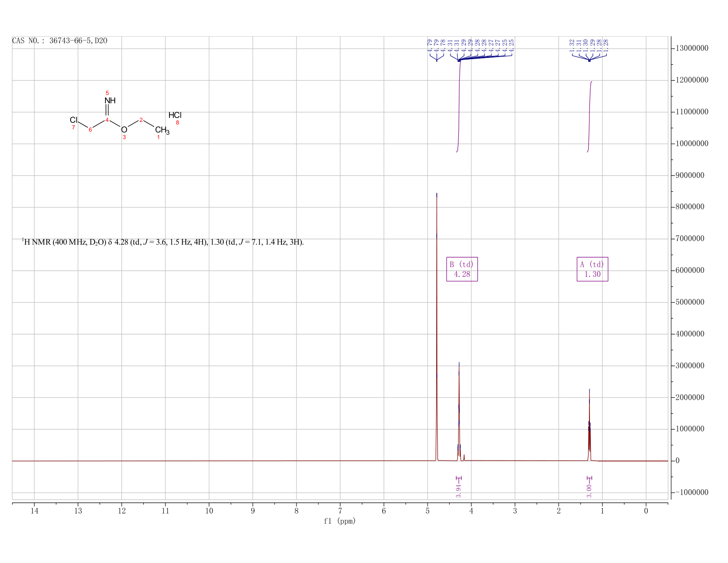Click the 4.79 peak label at top

pos(430,45)
